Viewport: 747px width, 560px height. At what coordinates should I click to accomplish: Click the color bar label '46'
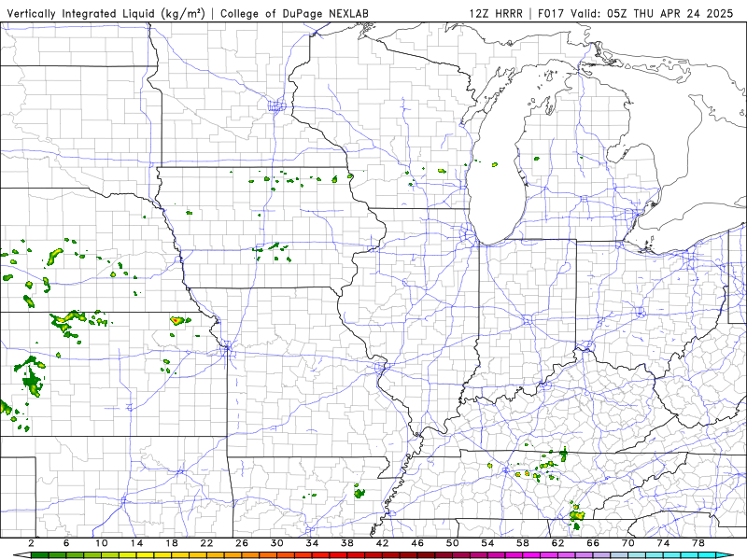click(x=417, y=543)
